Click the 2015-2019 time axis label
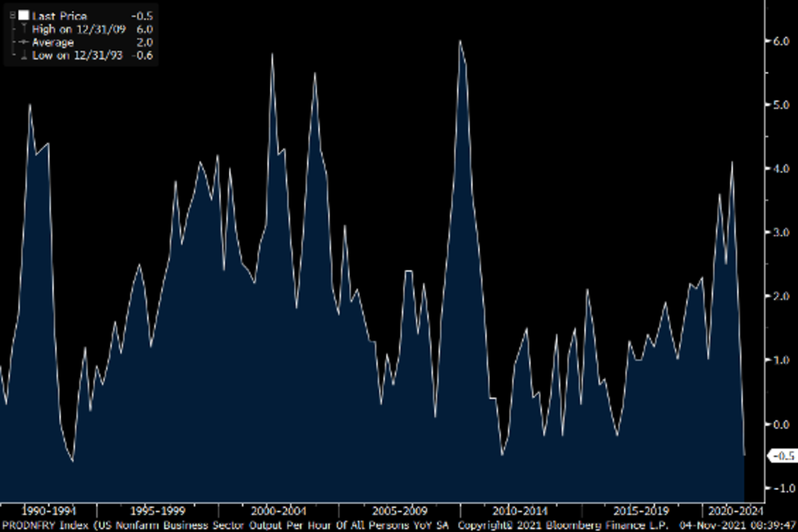Viewport: 798px width, 532px height. coord(642,511)
